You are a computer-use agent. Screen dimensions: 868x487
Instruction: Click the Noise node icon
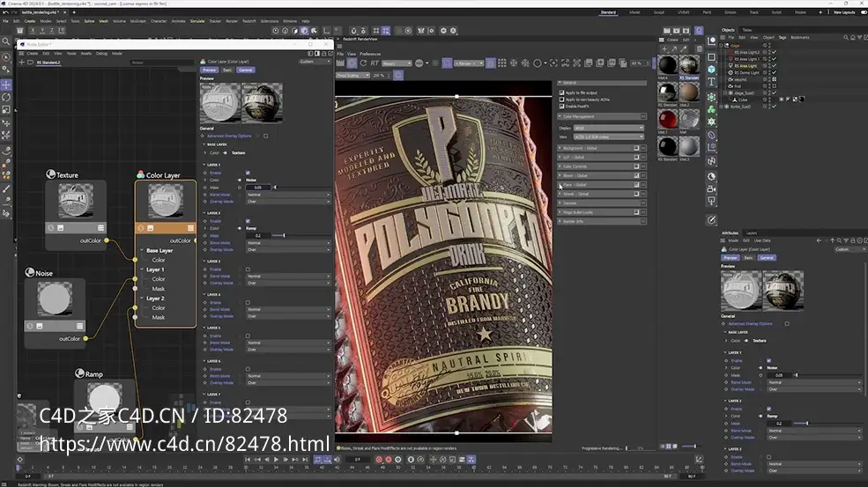pos(30,272)
